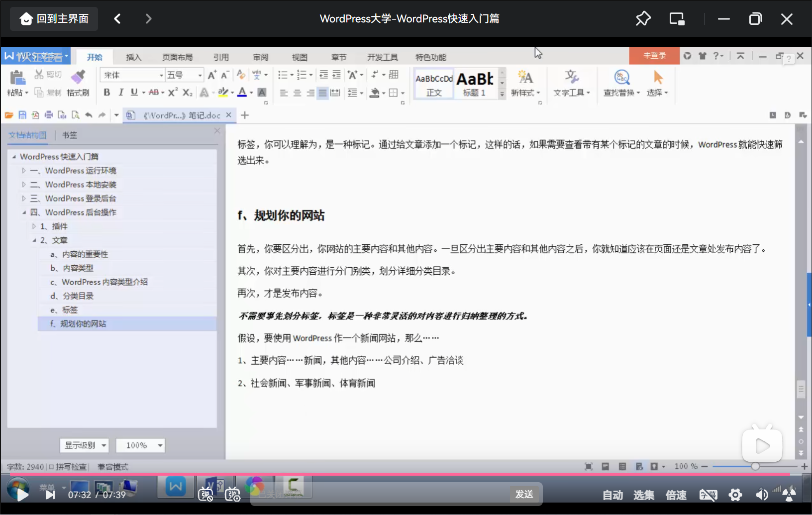
Task: Click the 倍速 playback speed button
Action: pyautogui.click(x=676, y=495)
